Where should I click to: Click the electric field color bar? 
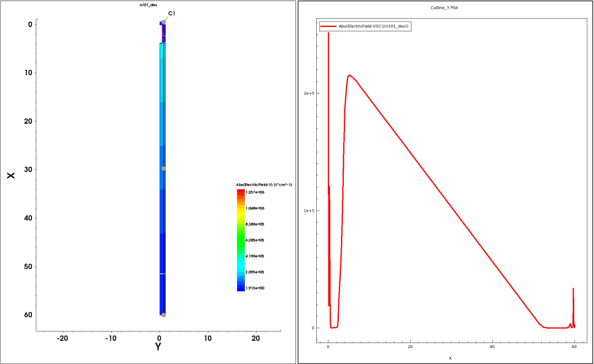[240, 240]
